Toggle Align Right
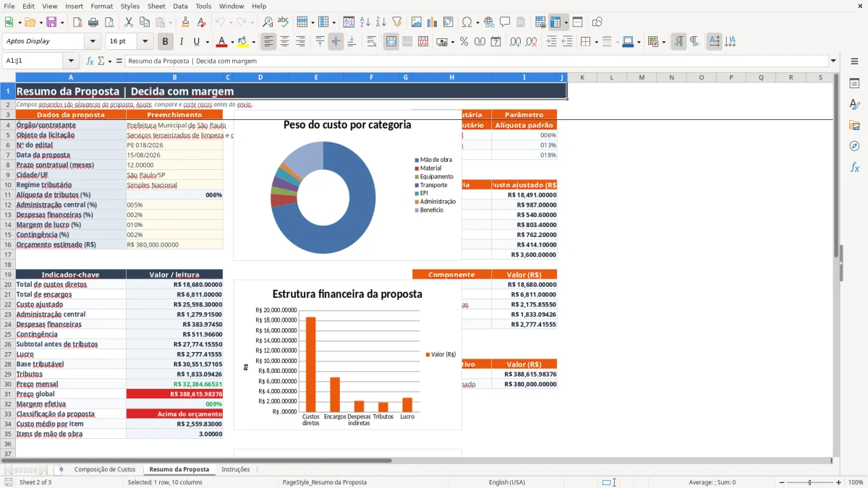This screenshot has width=868, height=488. tap(301, 42)
